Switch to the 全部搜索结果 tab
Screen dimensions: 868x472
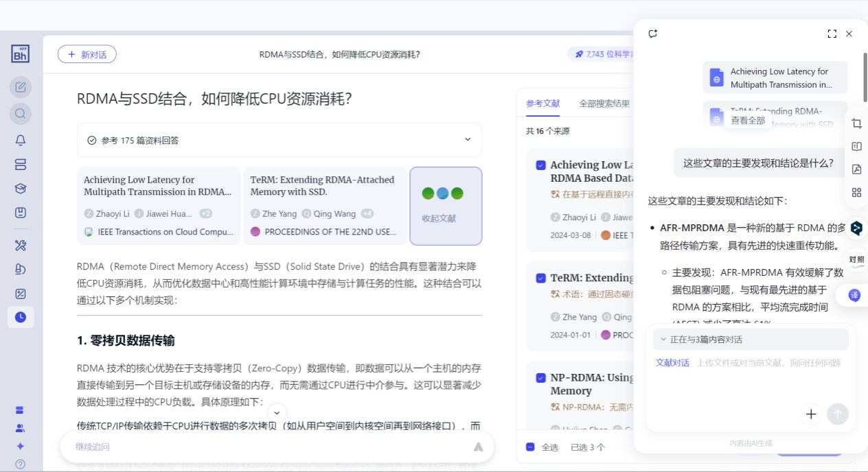604,104
